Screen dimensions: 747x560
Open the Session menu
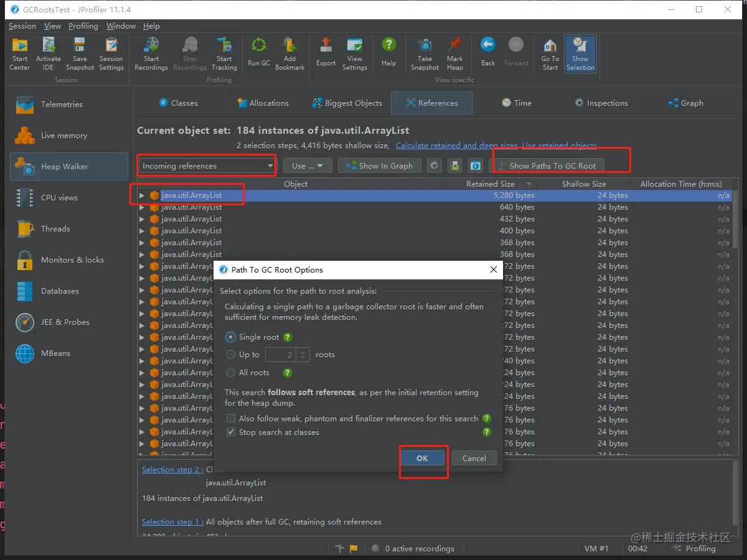pyautogui.click(x=22, y=26)
